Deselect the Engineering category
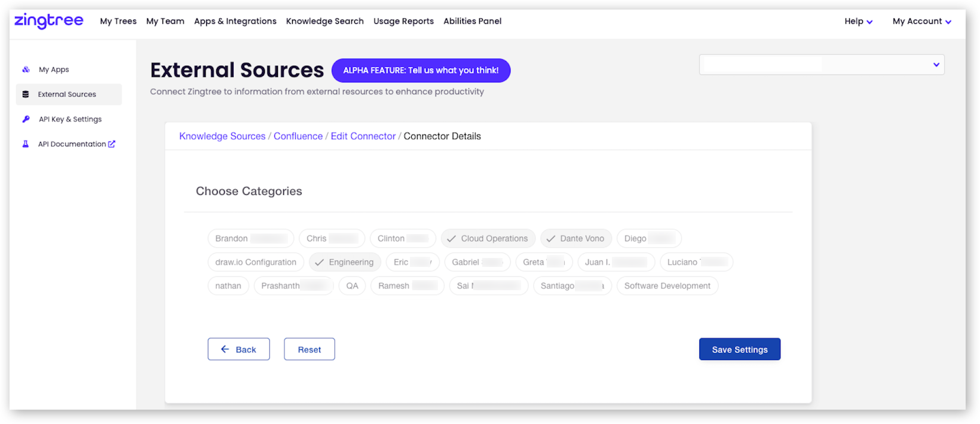The height and width of the screenshot is (424, 980). (x=345, y=262)
